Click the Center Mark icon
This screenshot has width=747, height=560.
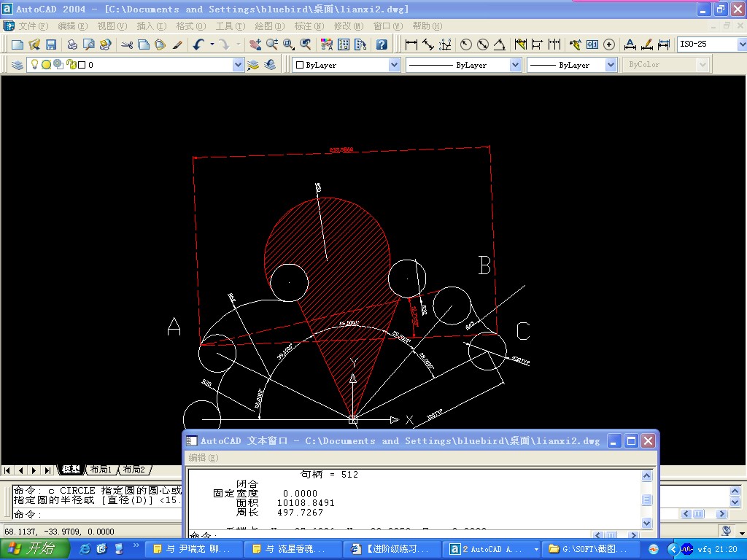click(609, 44)
